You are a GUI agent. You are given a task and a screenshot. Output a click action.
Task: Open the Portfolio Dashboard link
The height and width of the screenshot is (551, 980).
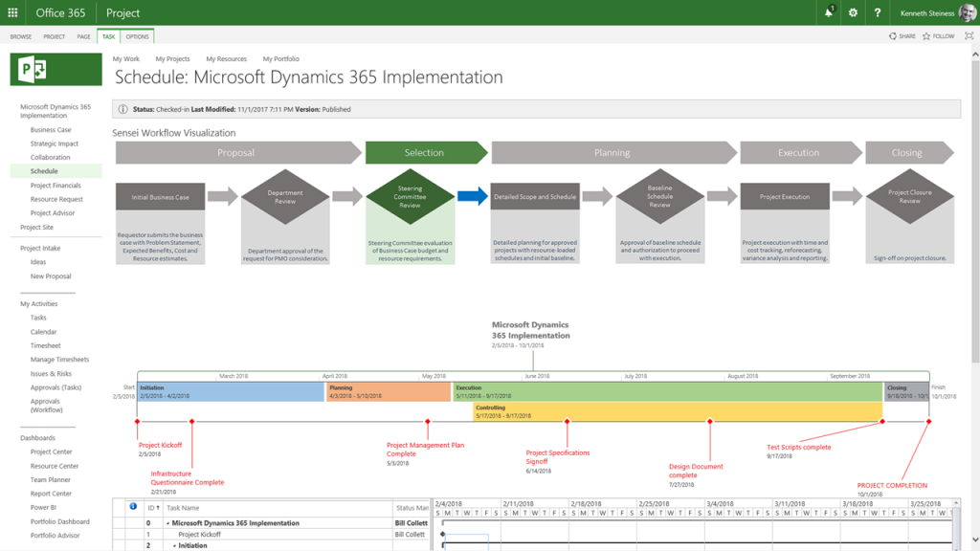(60, 521)
